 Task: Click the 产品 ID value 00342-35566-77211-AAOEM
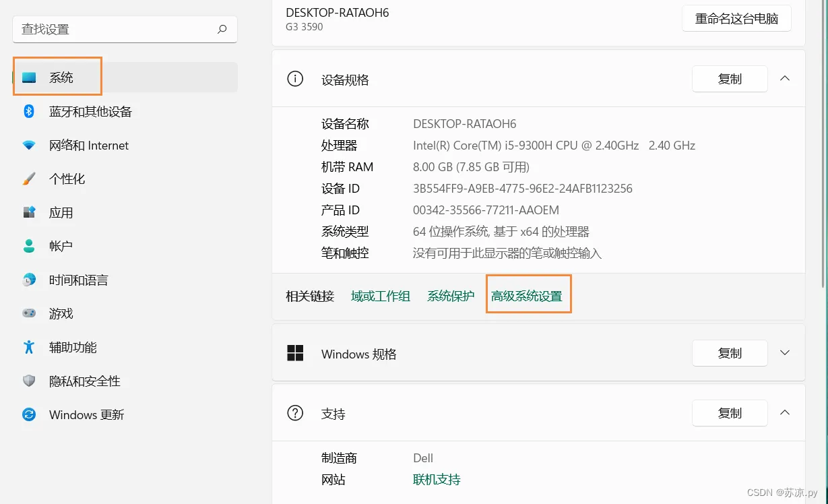point(486,210)
